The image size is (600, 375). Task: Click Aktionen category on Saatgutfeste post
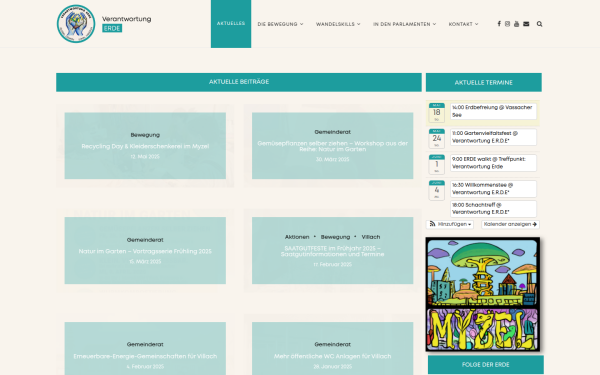point(297,237)
